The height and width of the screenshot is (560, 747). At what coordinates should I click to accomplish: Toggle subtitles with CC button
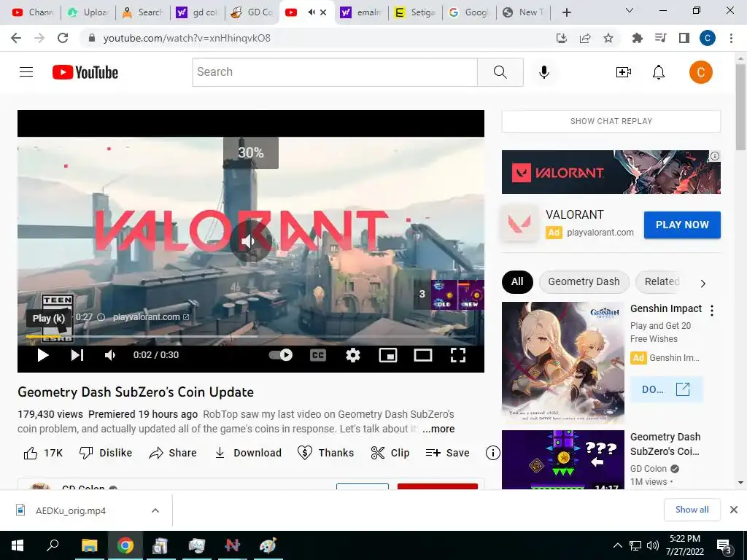click(318, 355)
